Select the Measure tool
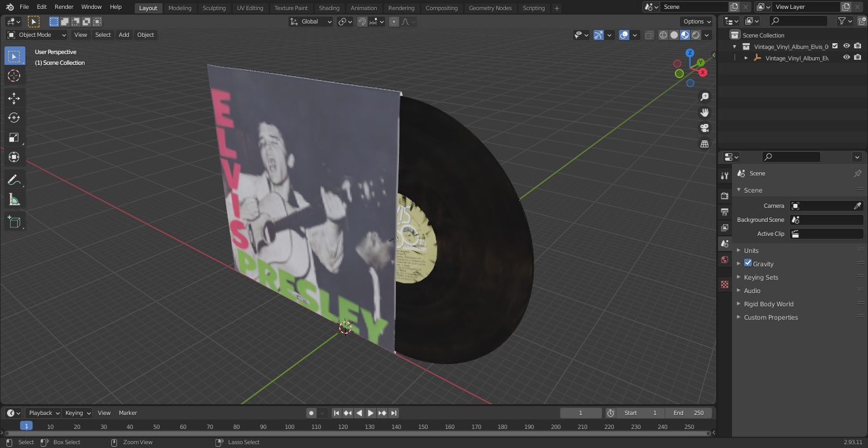This screenshot has width=868, height=448. pos(14,200)
